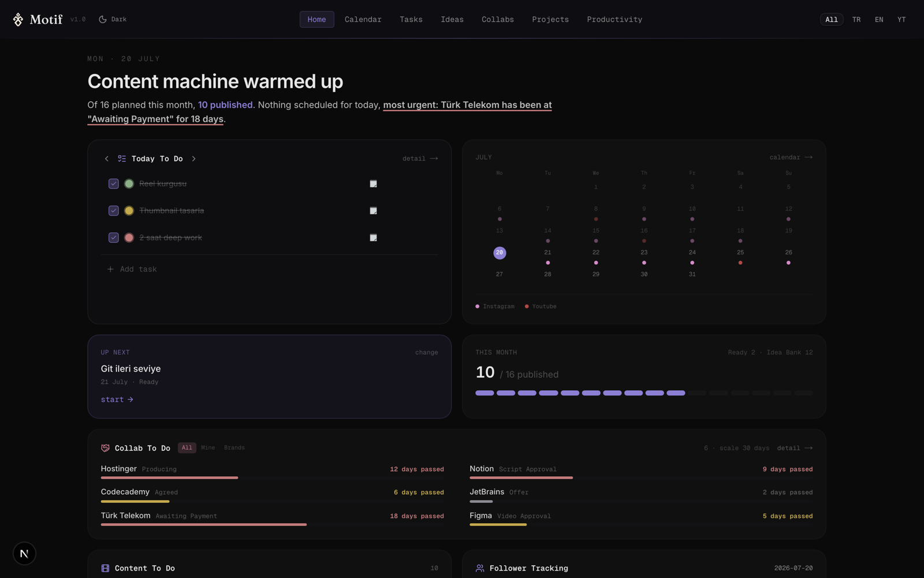Select July 25 in the mini calendar
Viewport: 924px width, 578px height.
pyautogui.click(x=740, y=253)
